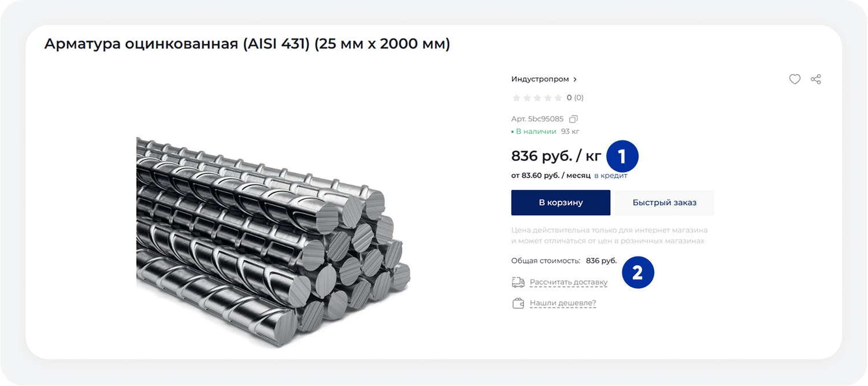Click the 'Нашли дешевле?' link
This screenshot has height=386, width=868.
(563, 303)
